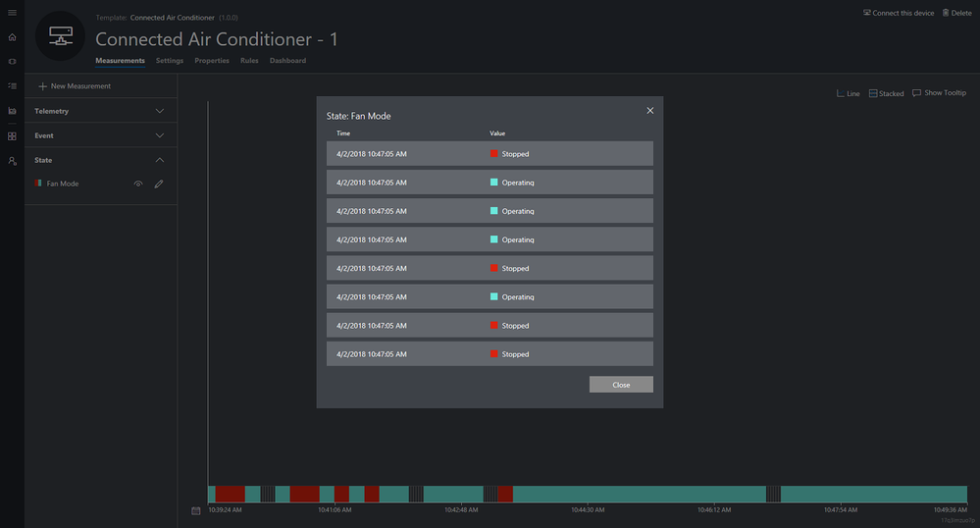Viewport: 980px width, 528px height.
Task: Toggle Show Tooltip option
Action: [940, 92]
